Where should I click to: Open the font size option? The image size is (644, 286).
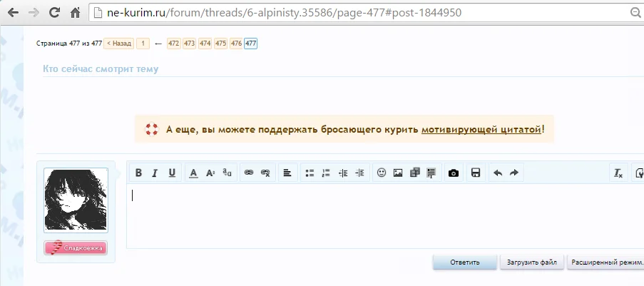210,173
